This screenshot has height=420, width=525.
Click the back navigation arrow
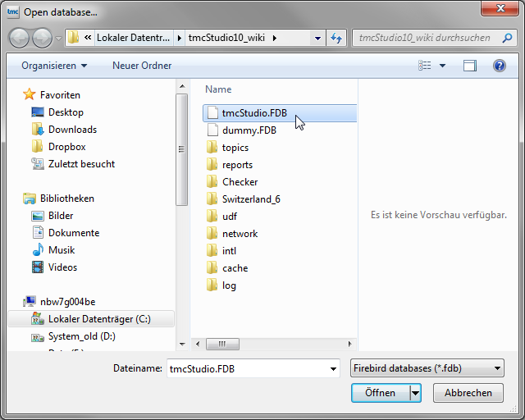click(x=20, y=38)
